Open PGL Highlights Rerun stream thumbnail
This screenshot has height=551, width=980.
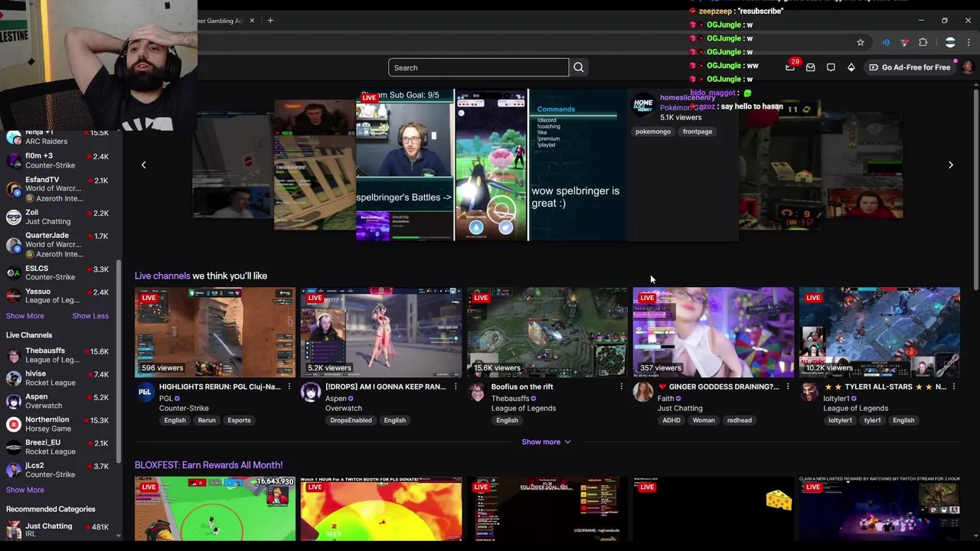tap(215, 332)
